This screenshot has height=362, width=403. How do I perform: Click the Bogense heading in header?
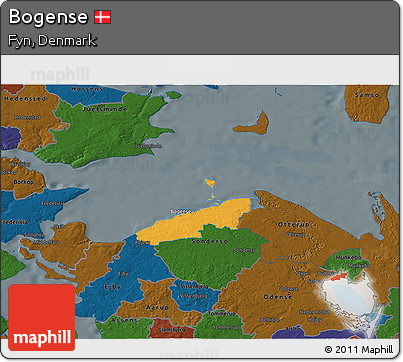(48, 17)
